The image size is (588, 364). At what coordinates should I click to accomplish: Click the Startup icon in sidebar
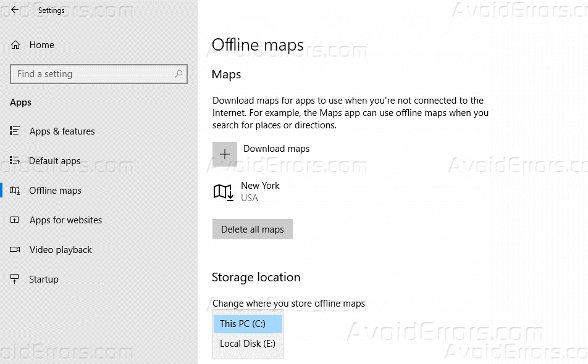click(15, 279)
